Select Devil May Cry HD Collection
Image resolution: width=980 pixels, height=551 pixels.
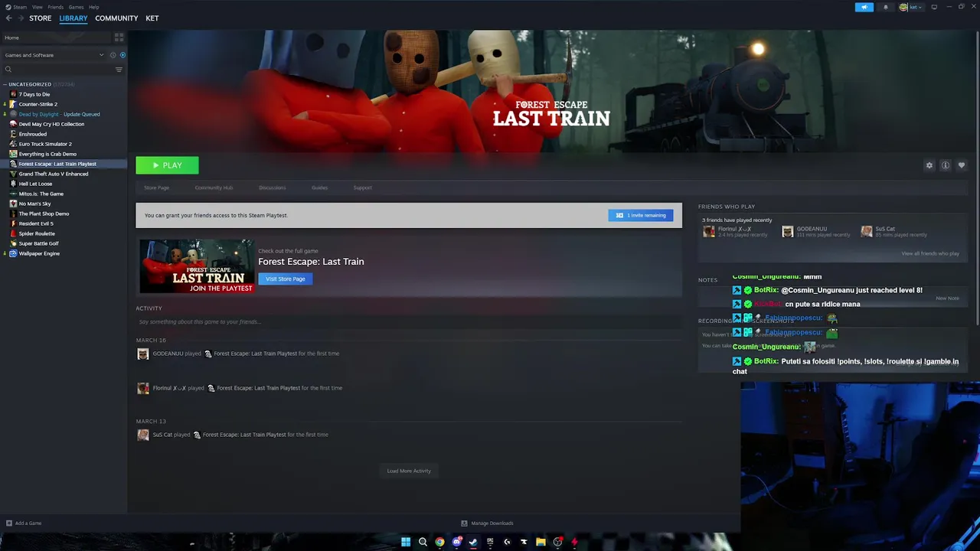(51, 124)
